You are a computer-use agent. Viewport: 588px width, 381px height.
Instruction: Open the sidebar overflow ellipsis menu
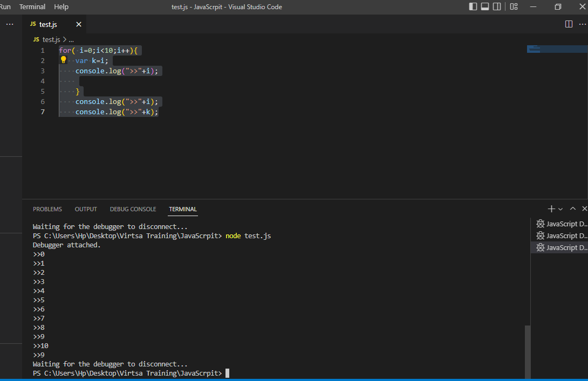[x=9, y=24]
